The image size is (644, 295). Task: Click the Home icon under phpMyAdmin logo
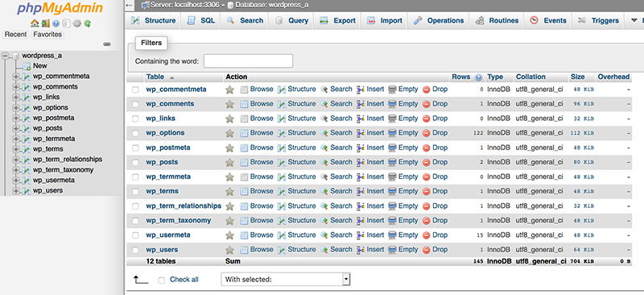click(x=35, y=23)
